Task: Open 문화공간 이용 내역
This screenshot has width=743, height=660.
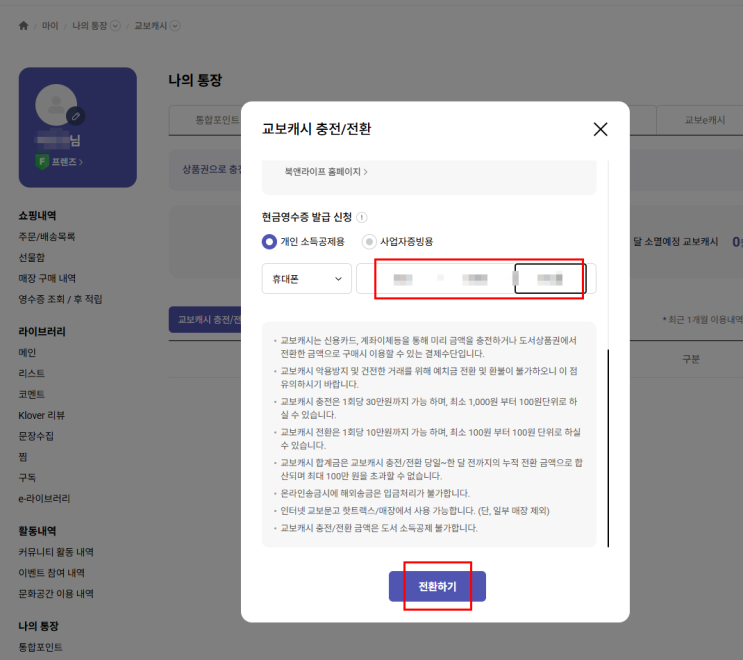Action: tap(56, 594)
